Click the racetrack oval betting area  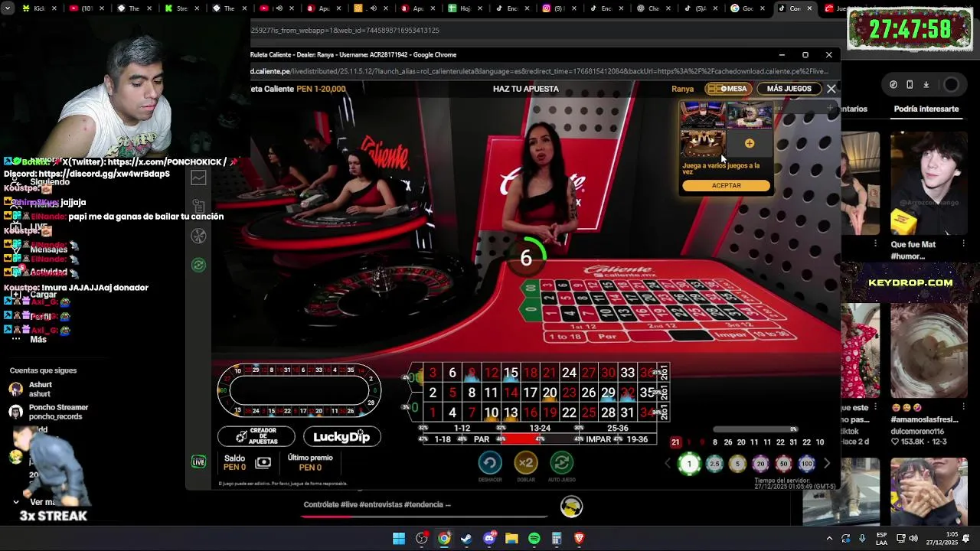pyautogui.click(x=299, y=391)
